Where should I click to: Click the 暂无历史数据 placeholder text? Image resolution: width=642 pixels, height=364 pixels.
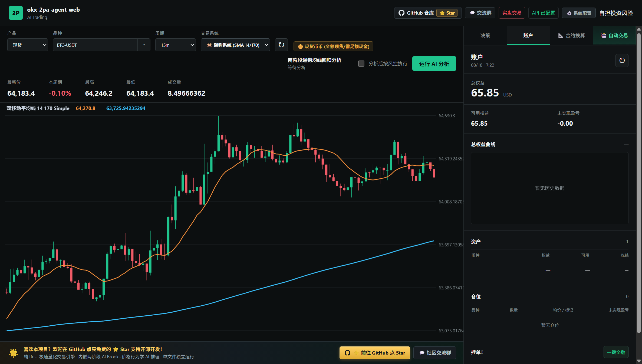point(550,188)
